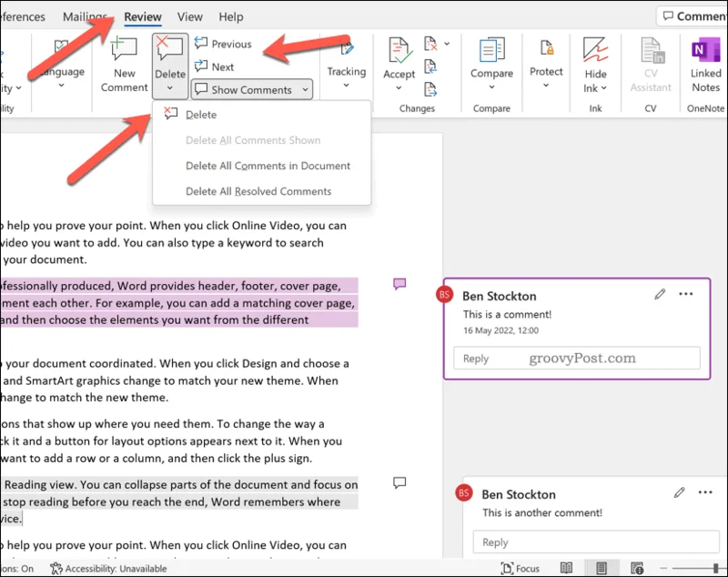Image resolution: width=728 pixels, height=577 pixels.
Task: Click the Accept change icon
Action: coord(399,51)
